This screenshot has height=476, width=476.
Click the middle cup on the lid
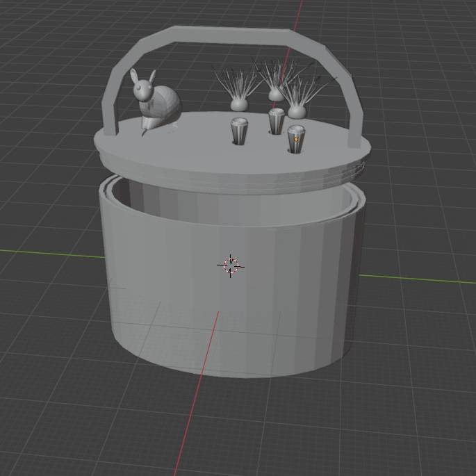pyautogui.click(x=277, y=121)
